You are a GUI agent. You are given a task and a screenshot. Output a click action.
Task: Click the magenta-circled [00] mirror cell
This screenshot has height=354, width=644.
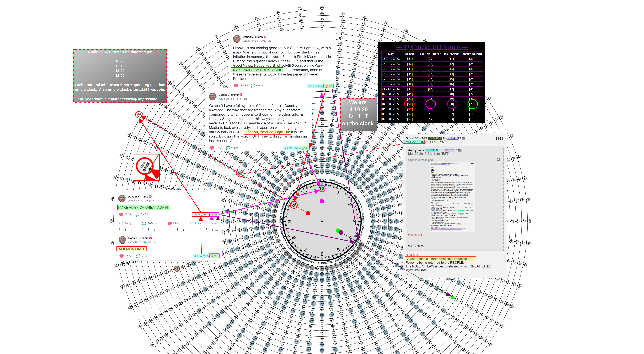(x=430, y=104)
